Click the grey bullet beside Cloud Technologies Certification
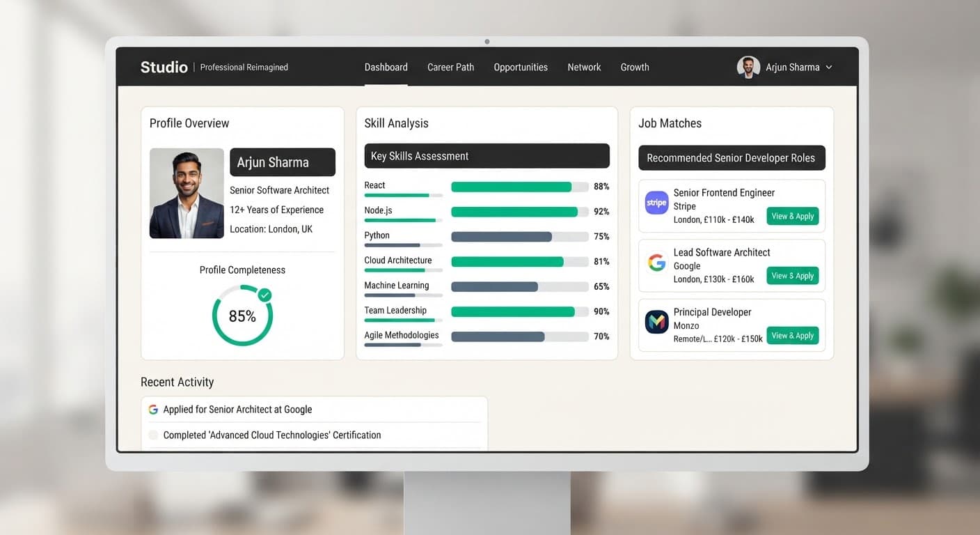Screen dimensions: 980x535 [x=153, y=435]
